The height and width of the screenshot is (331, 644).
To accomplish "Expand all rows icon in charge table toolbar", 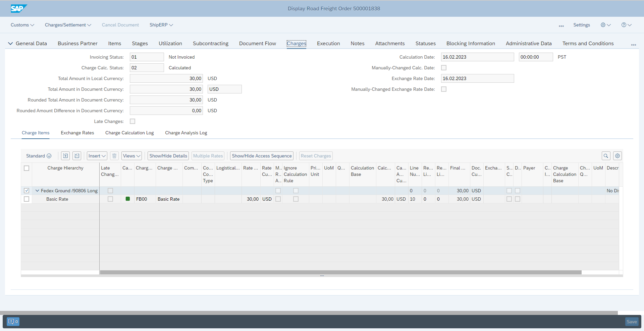I will 65,156.
